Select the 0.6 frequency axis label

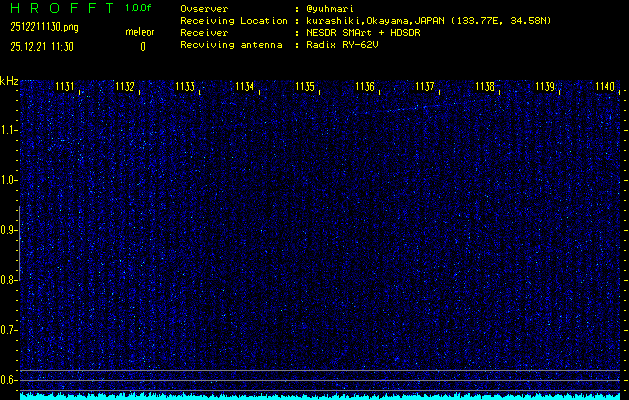pyautogui.click(x=9, y=379)
